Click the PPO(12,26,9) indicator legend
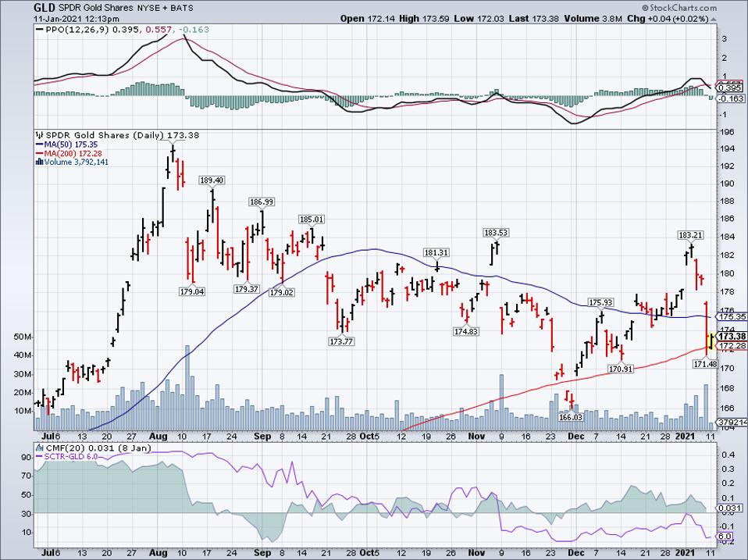 click(123, 30)
